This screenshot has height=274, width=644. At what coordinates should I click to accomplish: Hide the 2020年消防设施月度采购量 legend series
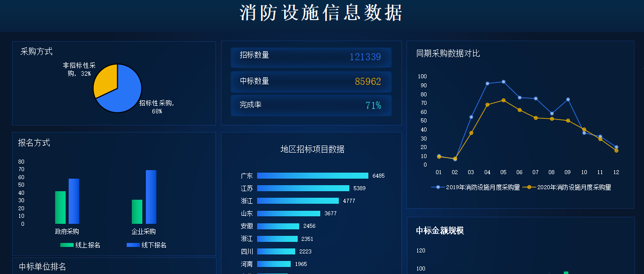click(x=567, y=187)
